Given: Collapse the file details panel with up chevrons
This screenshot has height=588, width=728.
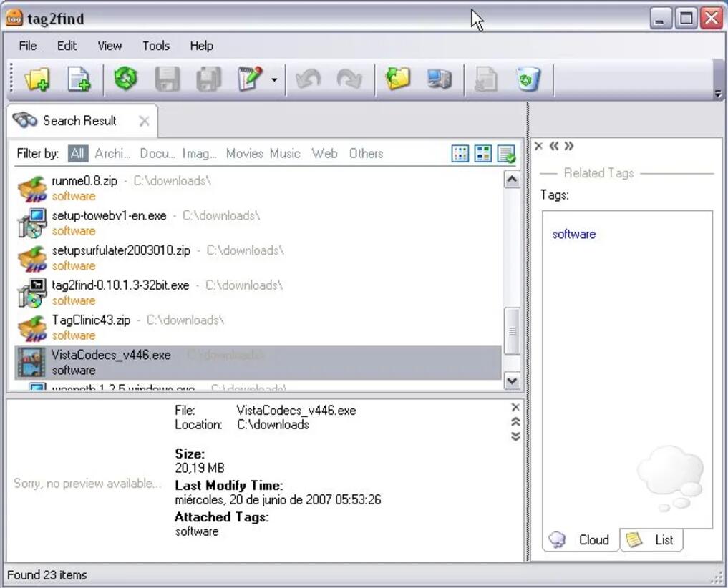Looking at the screenshot, I should (515, 421).
